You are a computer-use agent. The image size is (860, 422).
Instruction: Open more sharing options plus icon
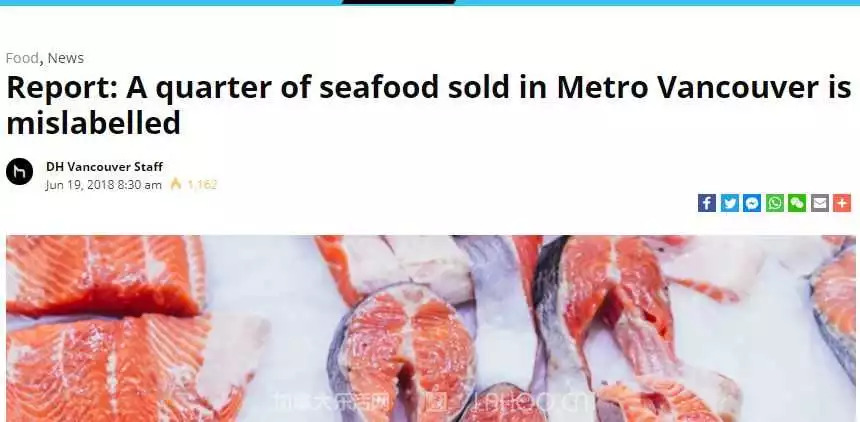842,203
